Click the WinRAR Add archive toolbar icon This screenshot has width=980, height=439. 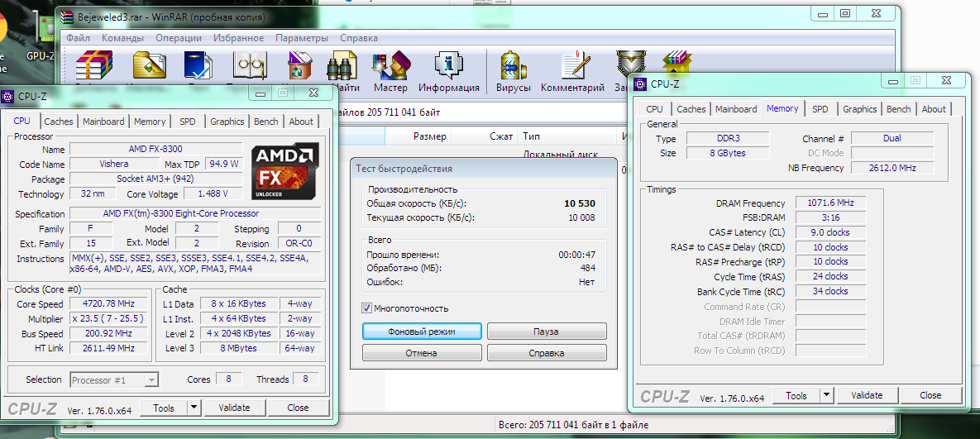pyautogui.click(x=93, y=67)
